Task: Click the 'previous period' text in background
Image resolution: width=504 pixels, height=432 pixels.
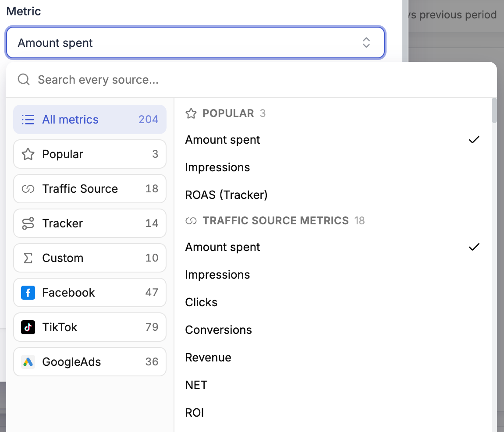Action: coord(458,15)
